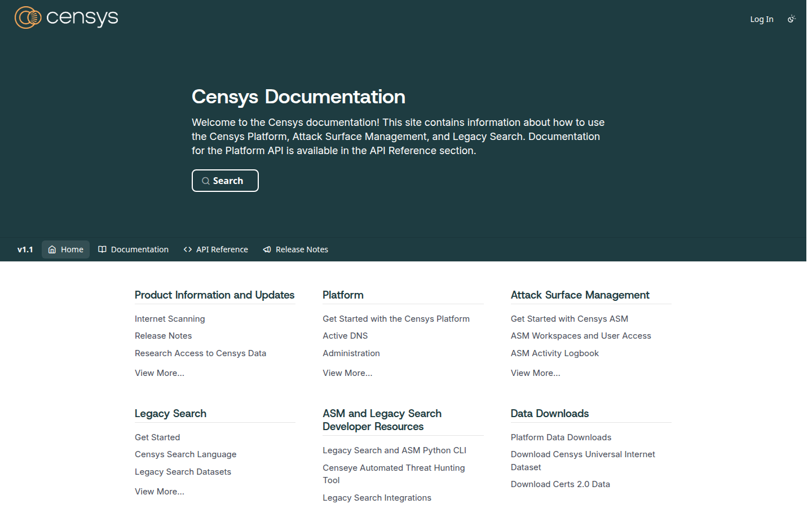Click the Data Downloads heading
Viewport: 812px width, 508px height.
tap(550, 414)
